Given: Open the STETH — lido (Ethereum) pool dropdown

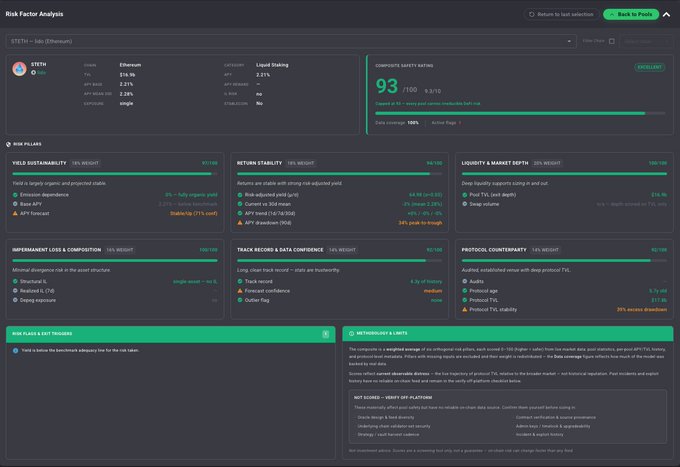Looking at the screenshot, I should 291,41.
